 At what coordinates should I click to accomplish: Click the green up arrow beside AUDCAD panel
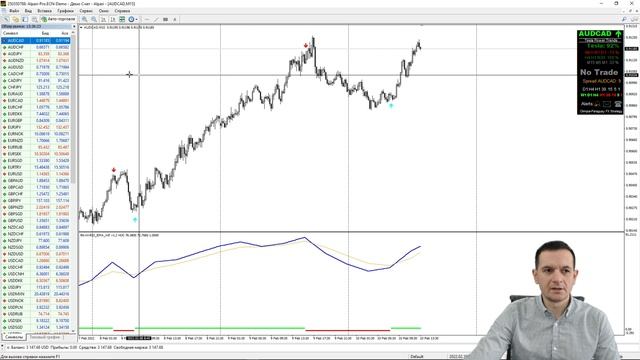pyautogui.click(x=618, y=34)
